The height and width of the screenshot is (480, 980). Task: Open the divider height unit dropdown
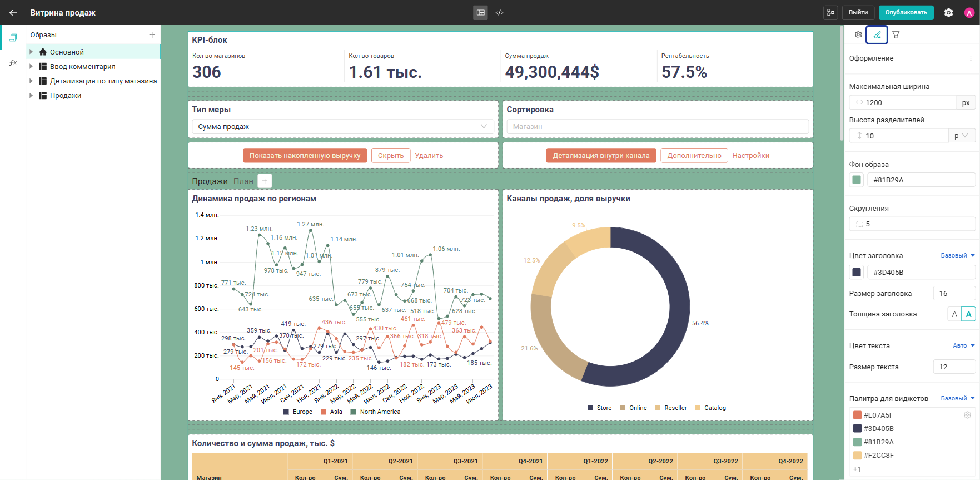coord(962,136)
